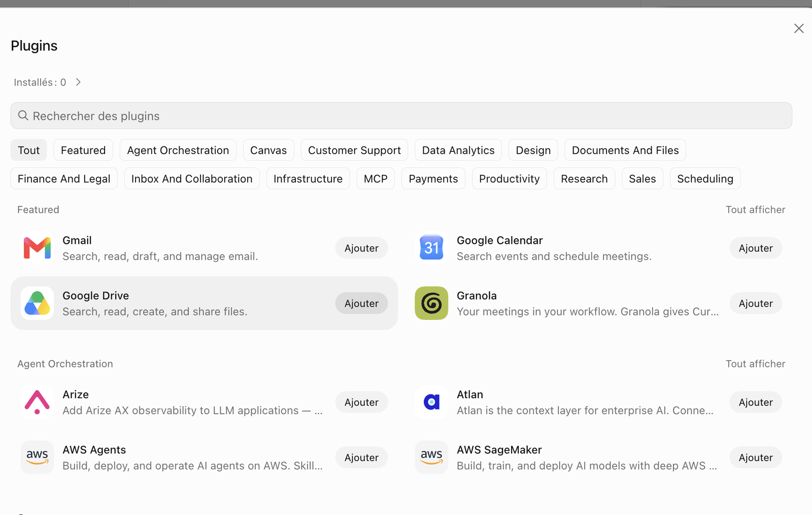Viewport: 812px width, 515px height.
Task: Click "Search, read, draft, and manage email." description
Action: click(160, 256)
